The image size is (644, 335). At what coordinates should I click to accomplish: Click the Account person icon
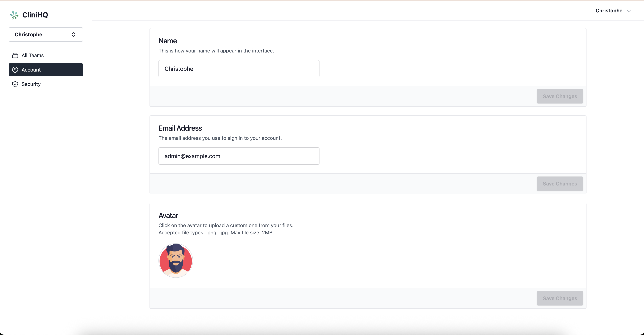[15, 70]
